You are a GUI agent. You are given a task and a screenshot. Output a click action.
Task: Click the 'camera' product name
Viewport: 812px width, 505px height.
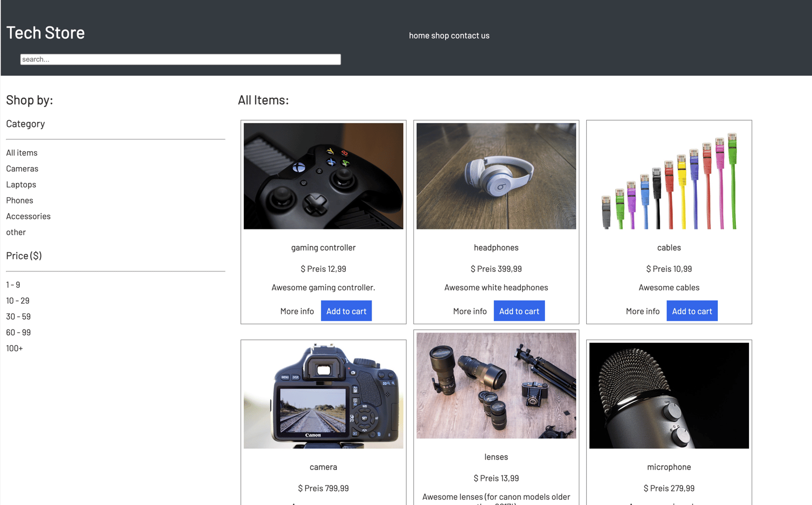point(324,467)
